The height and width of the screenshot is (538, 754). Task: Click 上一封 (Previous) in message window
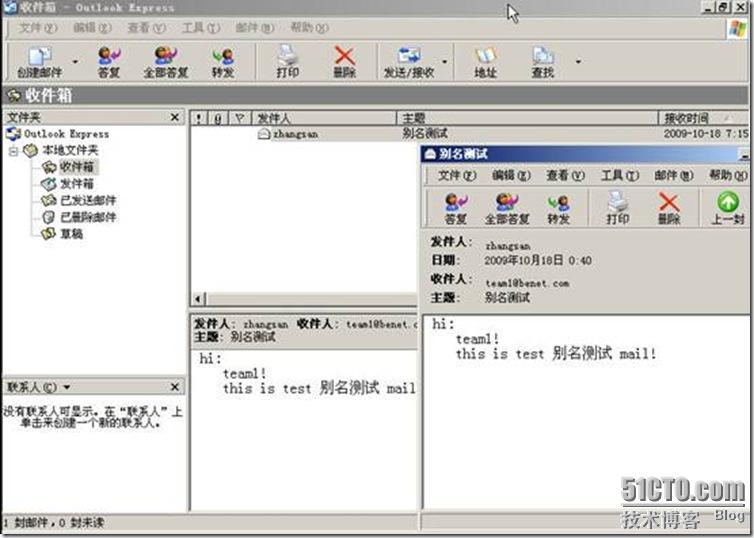point(728,209)
